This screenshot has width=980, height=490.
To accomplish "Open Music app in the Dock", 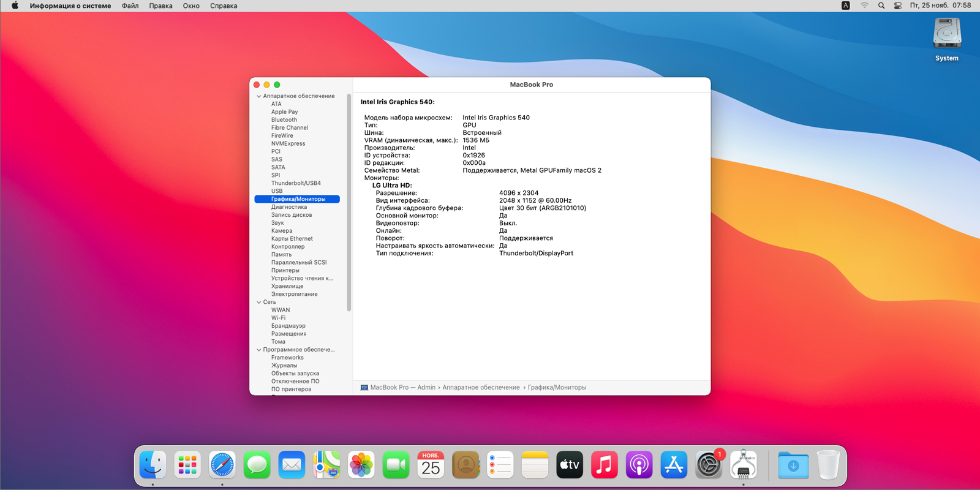I will [x=605, y=466].
